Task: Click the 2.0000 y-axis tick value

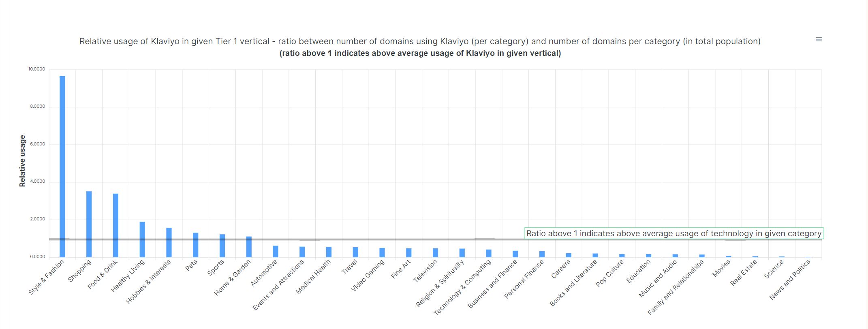Action: pyautogui.click(x=38, y=219)
